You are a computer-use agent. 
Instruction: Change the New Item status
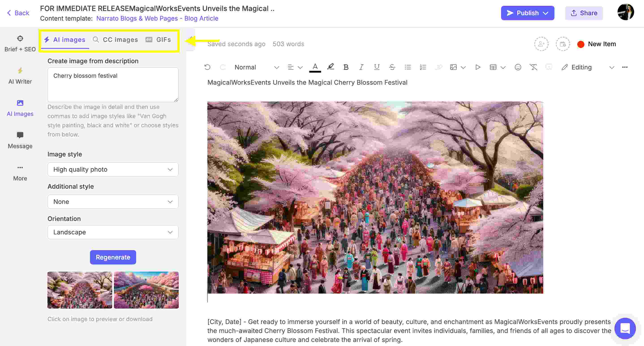click(596, 44)
